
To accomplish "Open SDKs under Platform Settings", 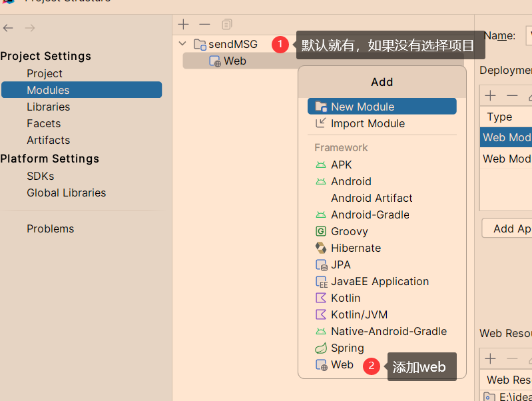I will (x=40, y=176).
